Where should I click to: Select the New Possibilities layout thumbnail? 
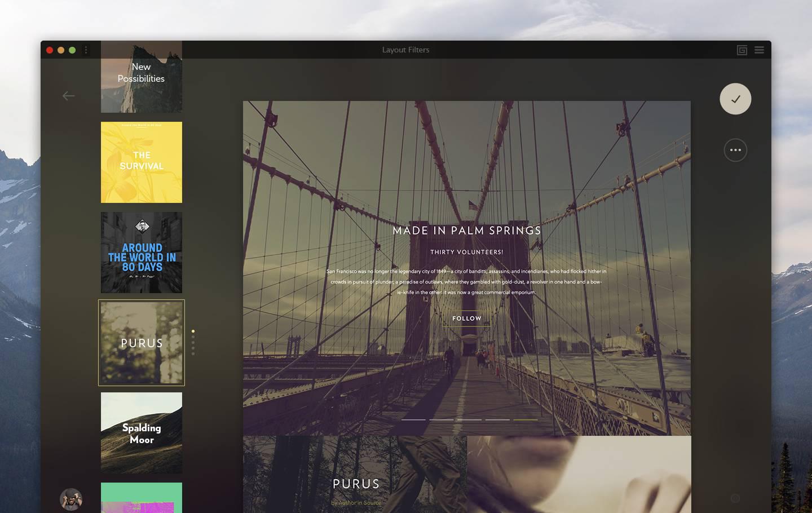coord(142,77)
